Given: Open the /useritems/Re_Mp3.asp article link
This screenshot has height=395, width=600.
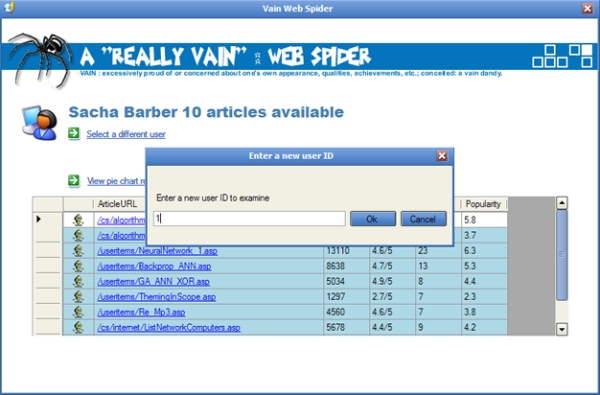Looking at the screenshot, I should [x=141, y=312].
